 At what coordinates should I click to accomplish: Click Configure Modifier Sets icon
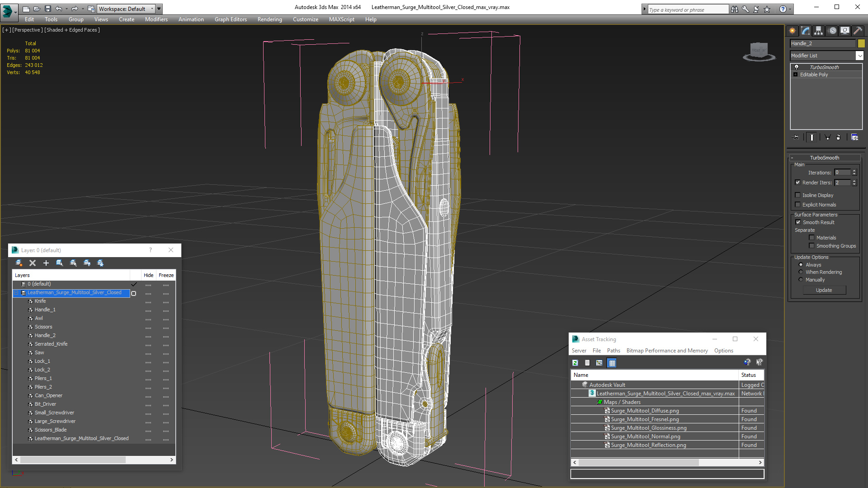pyautogui.click(x=854, y=137)
